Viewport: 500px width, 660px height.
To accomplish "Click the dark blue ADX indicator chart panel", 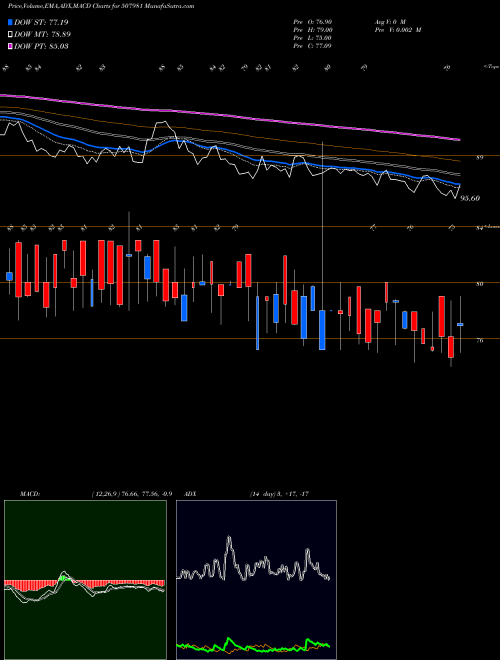I will tap(256, 580).
